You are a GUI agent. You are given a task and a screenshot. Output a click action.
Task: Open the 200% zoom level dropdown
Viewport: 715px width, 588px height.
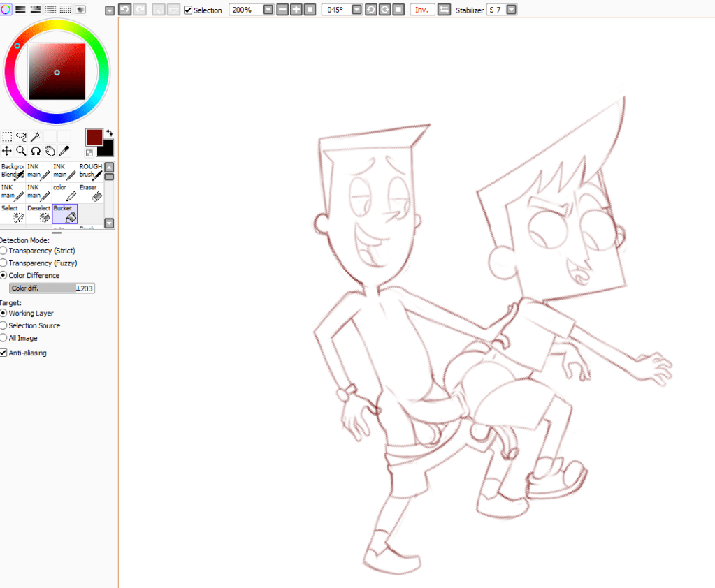pyautogui.click(x=268, y=10)
